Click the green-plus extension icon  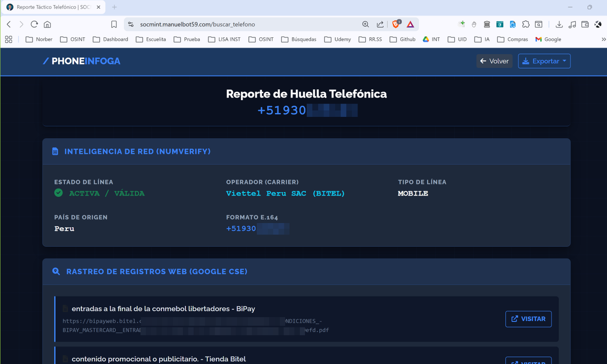[x=461, y=24]
